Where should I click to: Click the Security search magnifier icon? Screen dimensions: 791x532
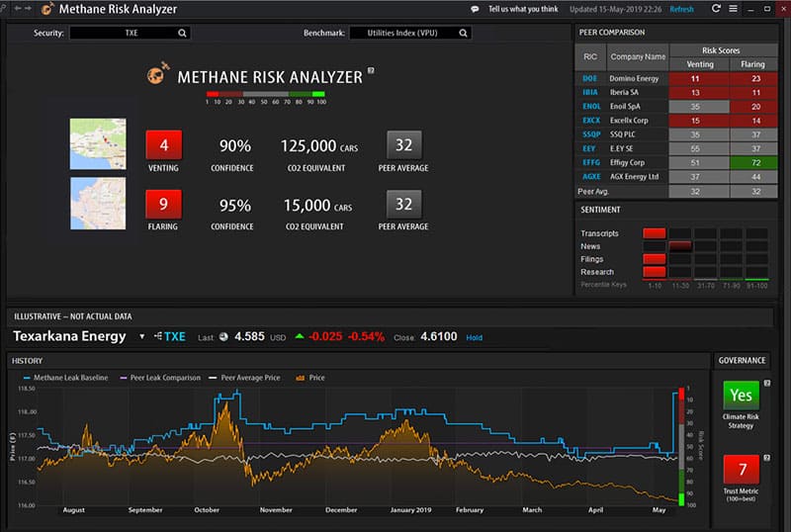[182, 33]
